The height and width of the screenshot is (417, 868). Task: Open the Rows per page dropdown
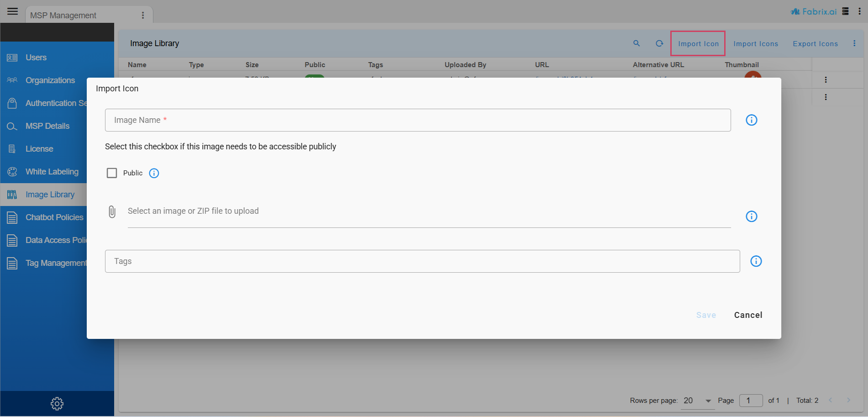click(x=697, y=401)
